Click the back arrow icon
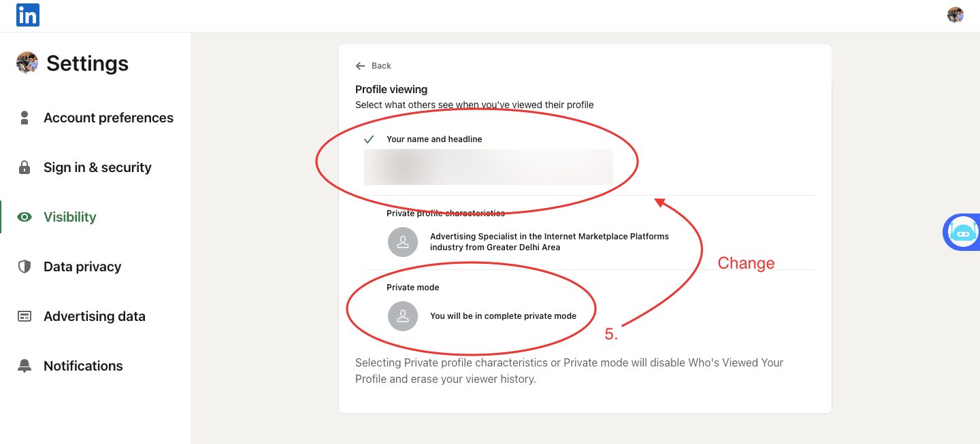Viewport: 980px width, 444px height. [360, 65]
